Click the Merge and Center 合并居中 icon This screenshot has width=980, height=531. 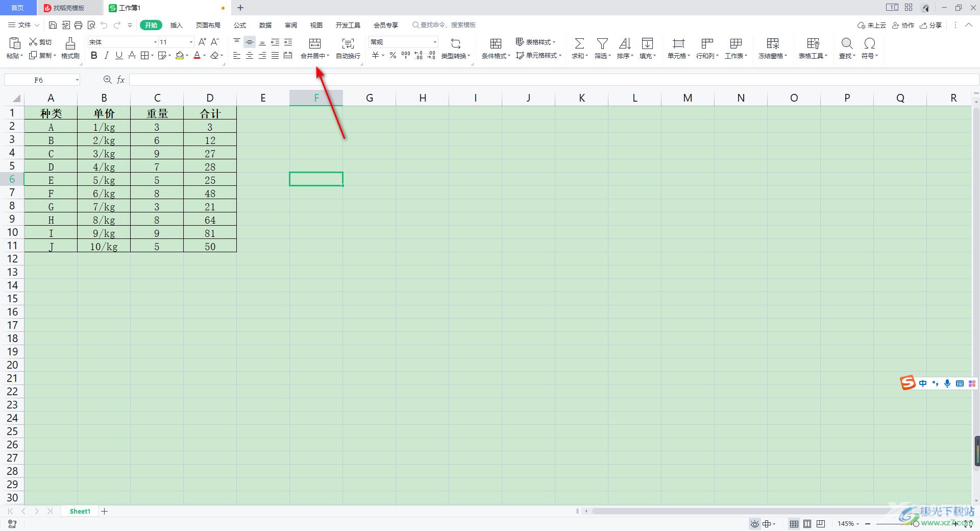[315, 43]
